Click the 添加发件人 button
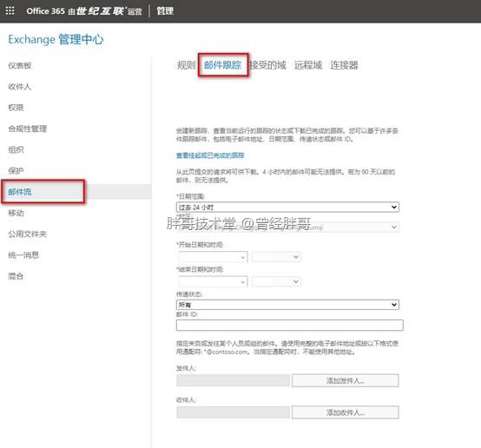This screenshot has width=481, height=448. (x=345, y=380)
